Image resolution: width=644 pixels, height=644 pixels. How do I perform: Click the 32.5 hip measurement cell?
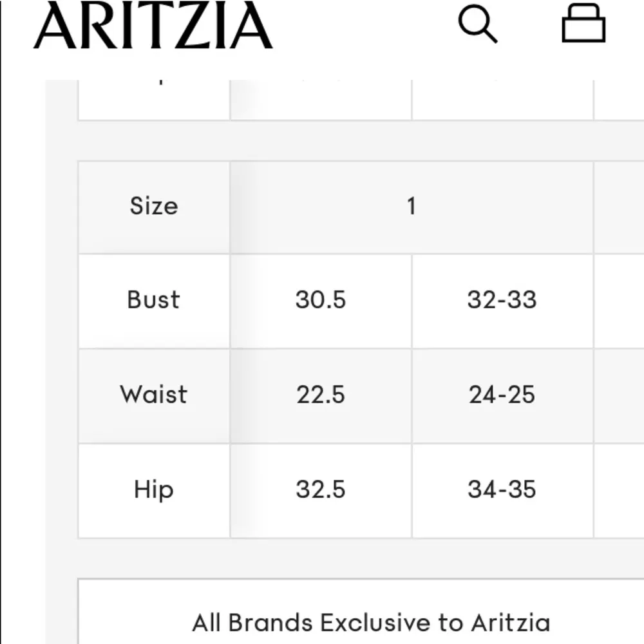[321, 490]
